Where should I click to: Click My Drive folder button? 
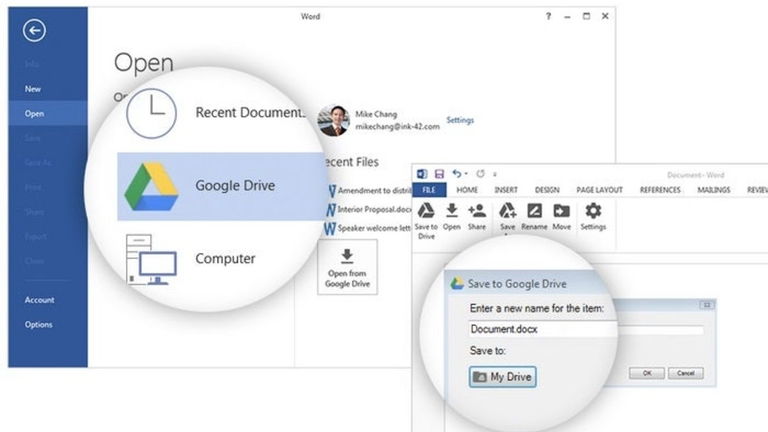[503, 377]
